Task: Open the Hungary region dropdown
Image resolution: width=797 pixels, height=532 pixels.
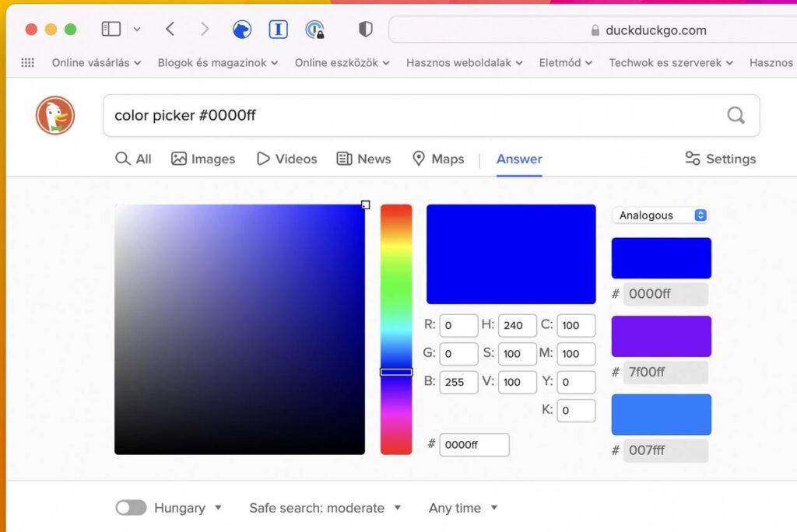Action: coord(188,508)
